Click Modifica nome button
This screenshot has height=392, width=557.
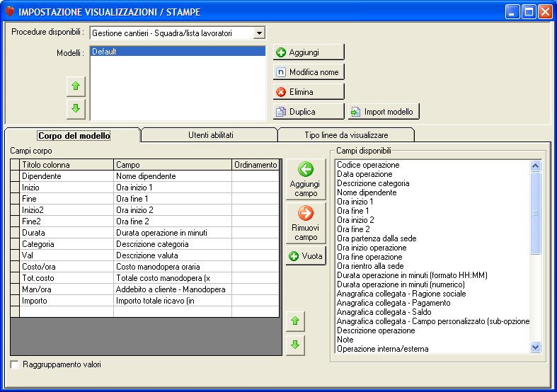pyautogui.click(x=309, y=72)
